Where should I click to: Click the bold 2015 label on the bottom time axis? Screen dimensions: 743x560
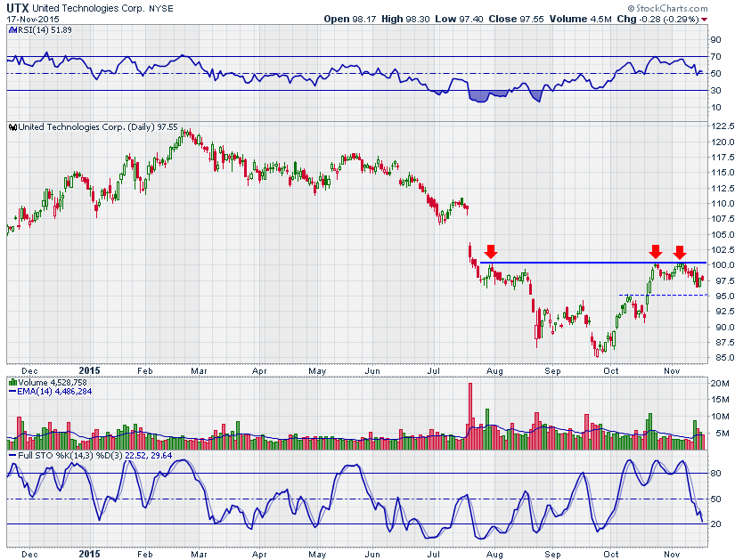pos(90,554)
